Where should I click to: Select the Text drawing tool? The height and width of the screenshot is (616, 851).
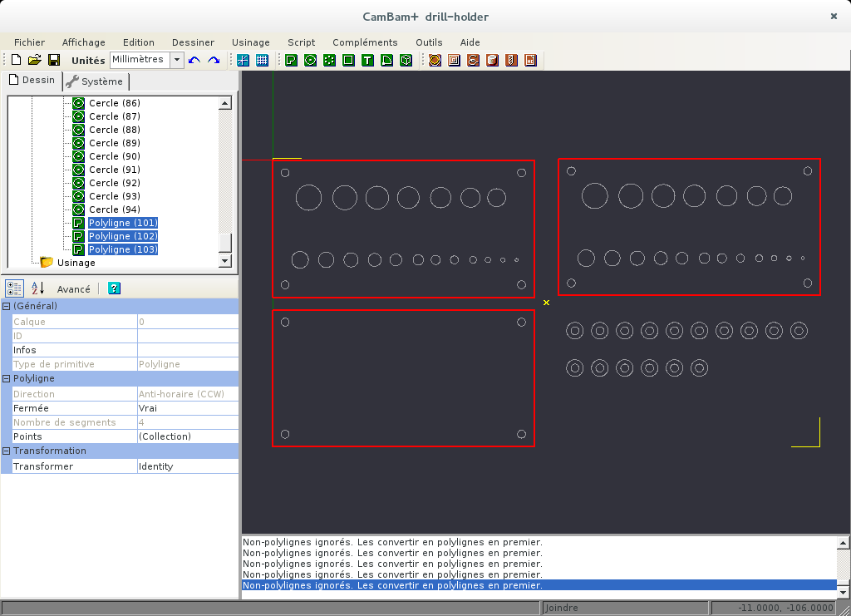coord(367,60)
